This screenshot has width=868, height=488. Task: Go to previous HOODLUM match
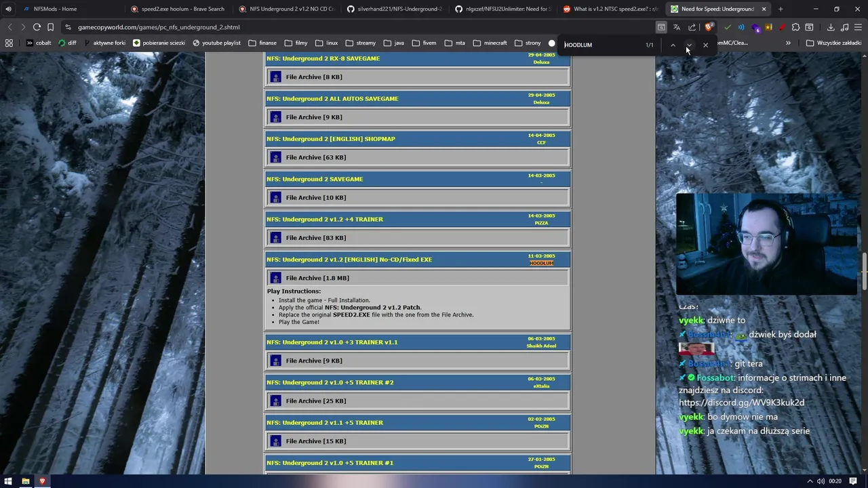[673, 45]
